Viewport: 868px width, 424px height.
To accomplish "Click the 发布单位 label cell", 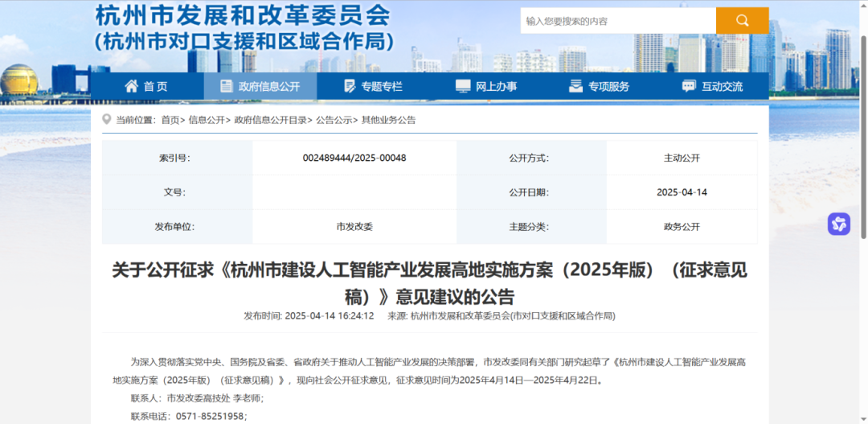I will pos(177,227).
